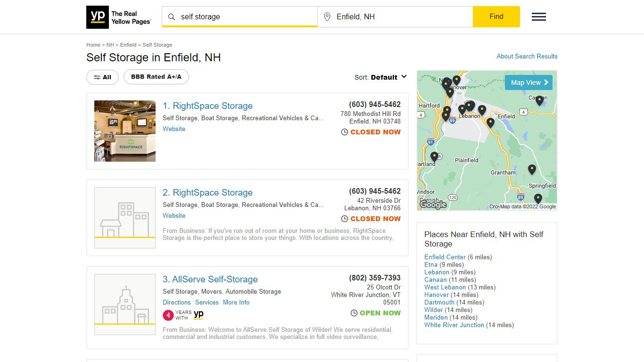Click phone number of Methodist Hill Rd listing
Viewport: 644px width, 362px height.
tap(375, 105)
